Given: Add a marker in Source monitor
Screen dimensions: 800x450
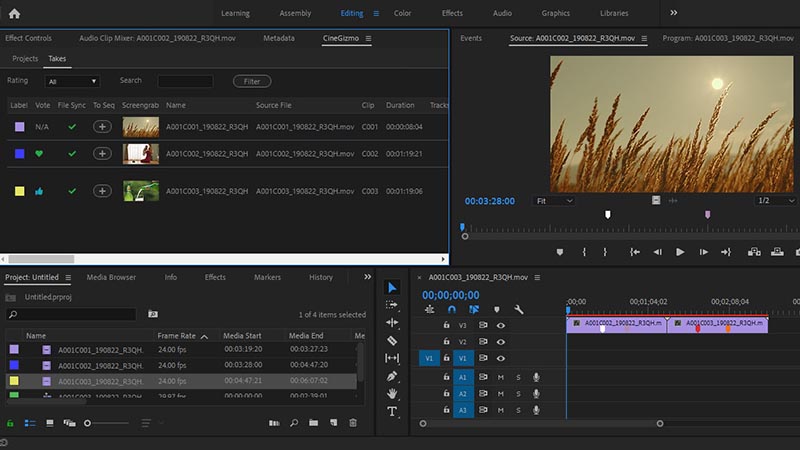Looking at the screenshot, I should (x=560, y=252).
